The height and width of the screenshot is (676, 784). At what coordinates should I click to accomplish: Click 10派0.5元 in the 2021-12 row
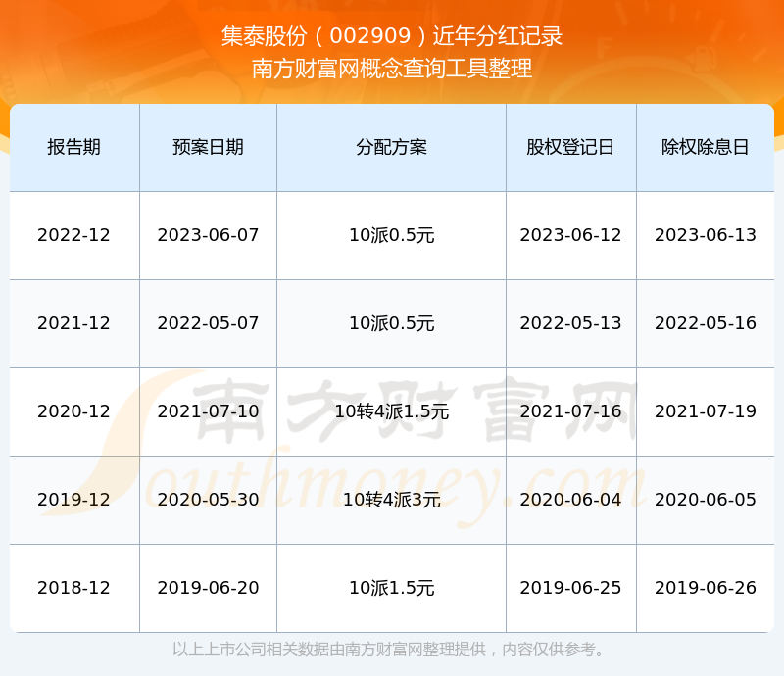point(391,323)
